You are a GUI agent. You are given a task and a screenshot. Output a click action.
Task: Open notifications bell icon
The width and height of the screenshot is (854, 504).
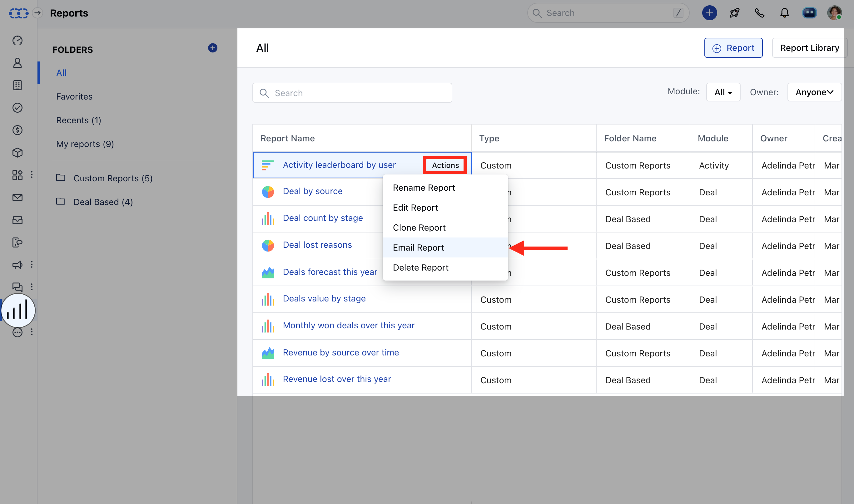coord(784,13)
